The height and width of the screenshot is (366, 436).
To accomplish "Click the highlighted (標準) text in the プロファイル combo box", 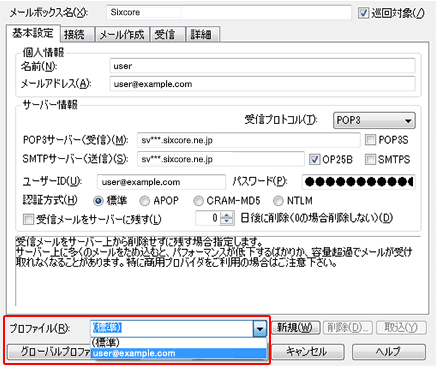I will [x=107, y=328].
